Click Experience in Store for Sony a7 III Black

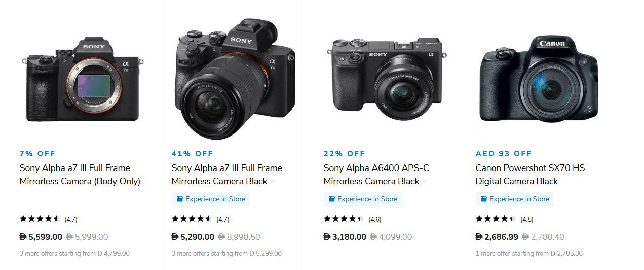coord(215,199)
